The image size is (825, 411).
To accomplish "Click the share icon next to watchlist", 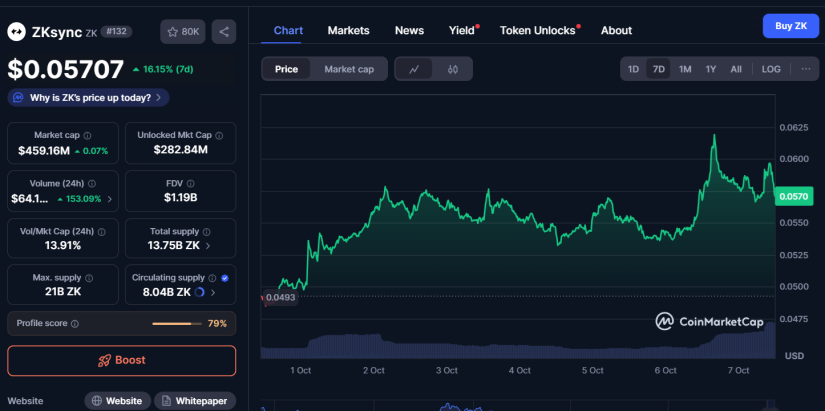I will coord(223,32).
